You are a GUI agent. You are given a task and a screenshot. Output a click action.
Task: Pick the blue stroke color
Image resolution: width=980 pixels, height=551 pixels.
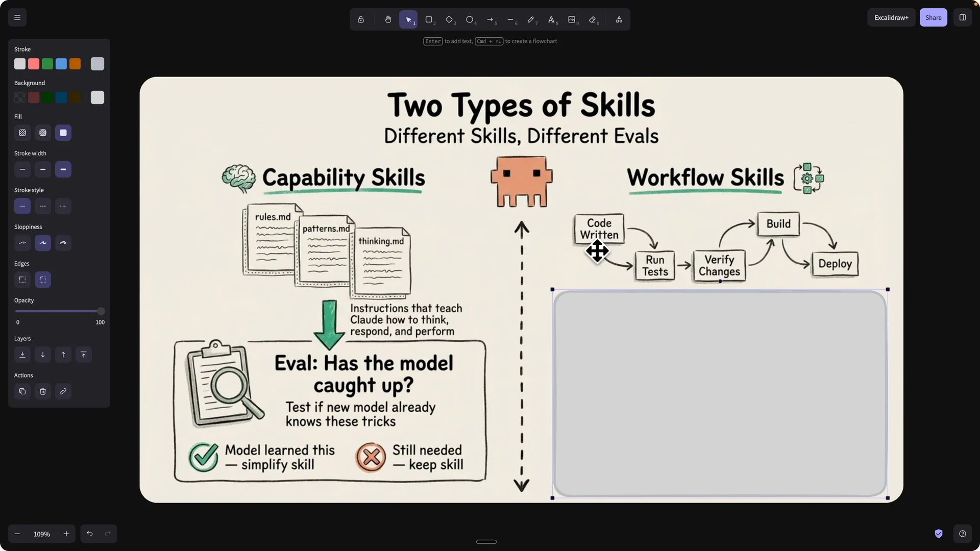tap(61, 64)
